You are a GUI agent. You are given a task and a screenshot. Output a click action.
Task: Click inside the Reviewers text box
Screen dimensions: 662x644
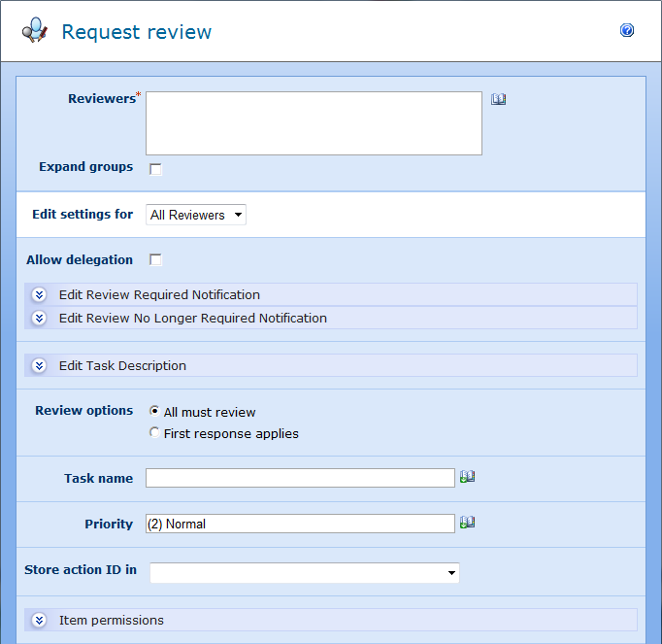(x=314, y=123)
